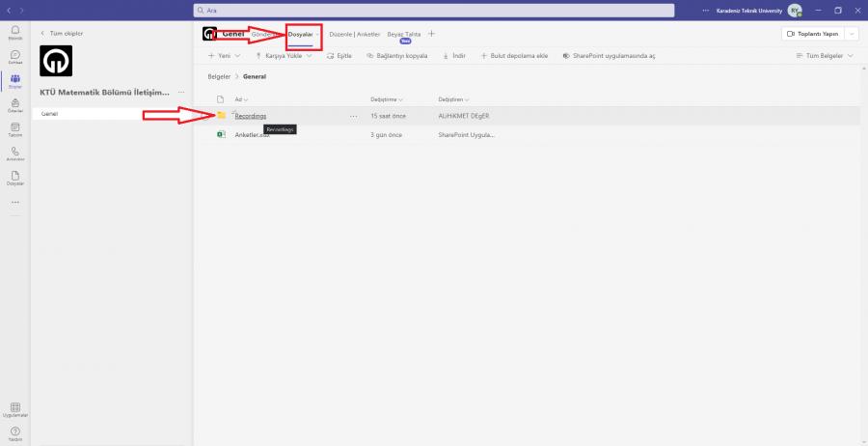Viewport: 868px width, 446px height.
Task: Add a new tab with plus icon
Action: [431, 34]
